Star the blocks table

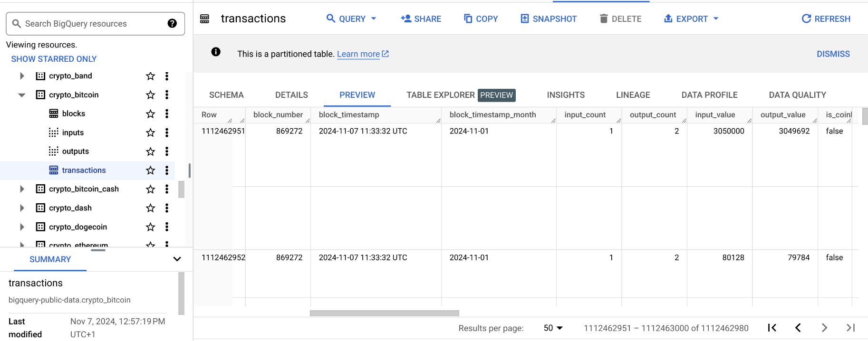coord(151,114)
